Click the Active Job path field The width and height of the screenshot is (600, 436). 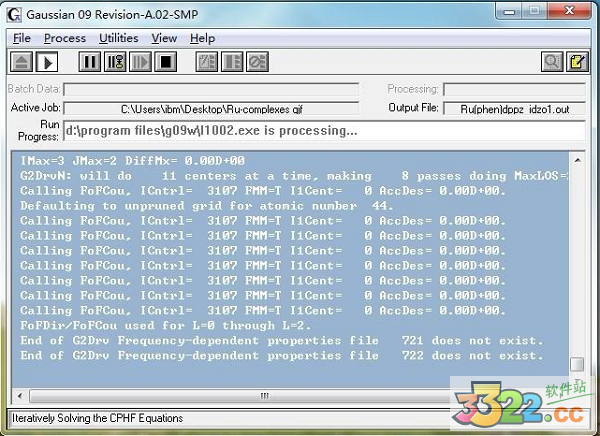211,109
